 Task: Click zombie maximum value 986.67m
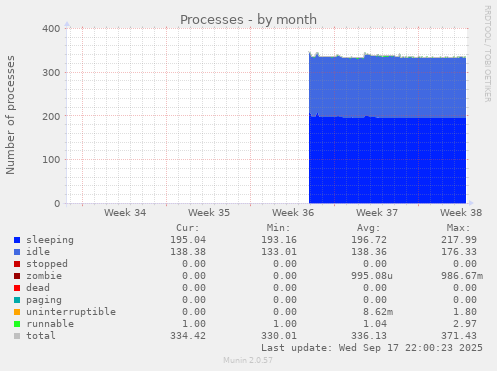point(462,276)
